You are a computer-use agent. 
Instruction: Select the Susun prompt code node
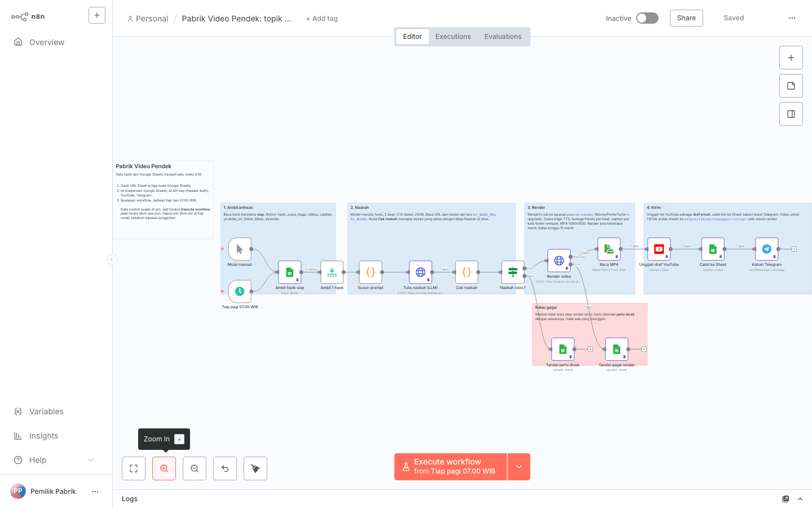click(370, 272)
